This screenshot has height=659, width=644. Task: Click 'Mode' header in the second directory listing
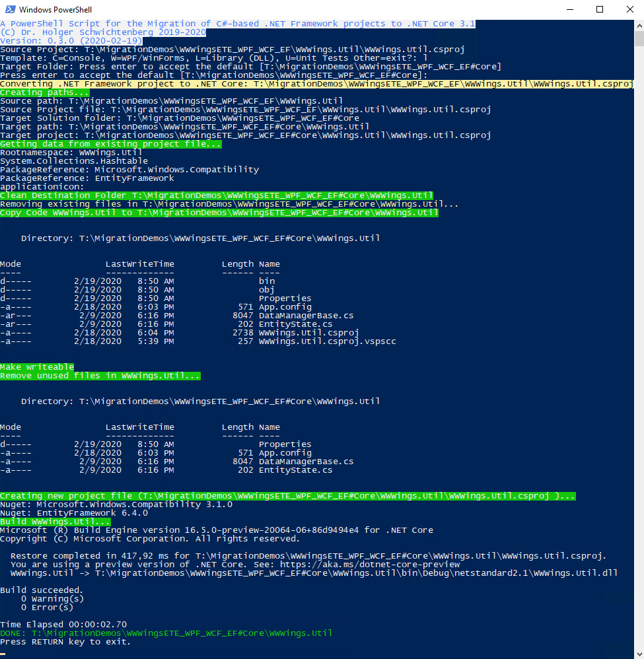pyautogui.click(x=11, y=427)
